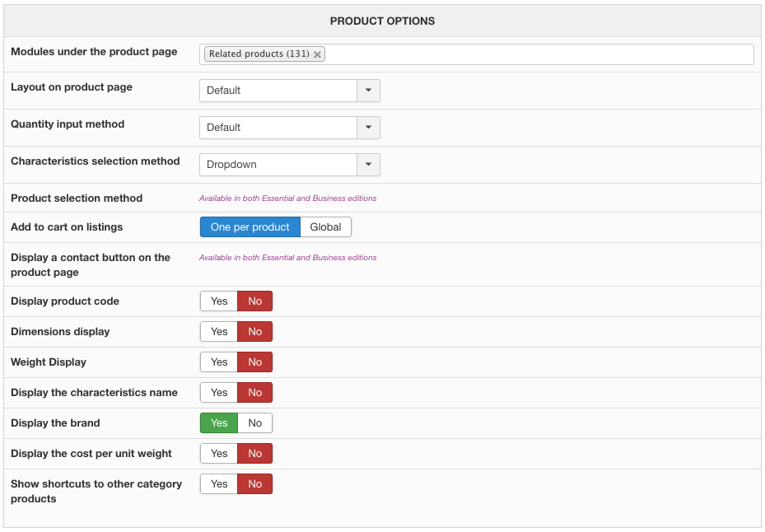Turn on Weight Display with Yes

click(219, 362)
